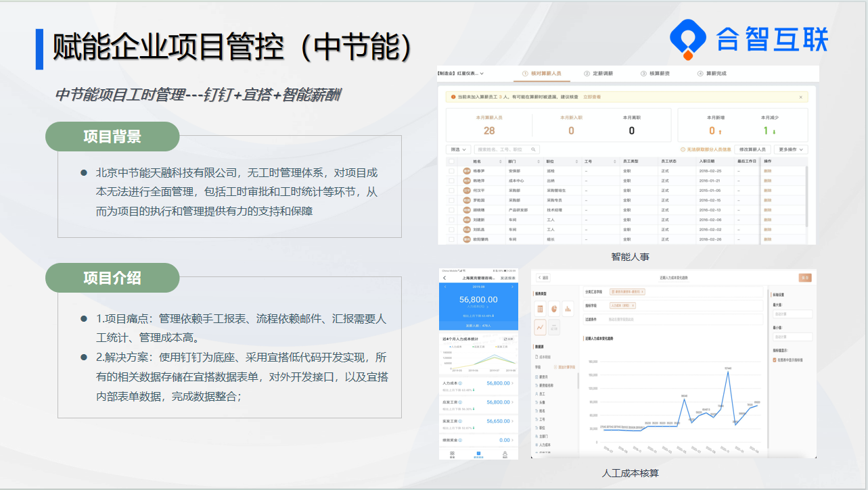
Task: Click 发送报表 in mobile app header
Action: (507, 278)
